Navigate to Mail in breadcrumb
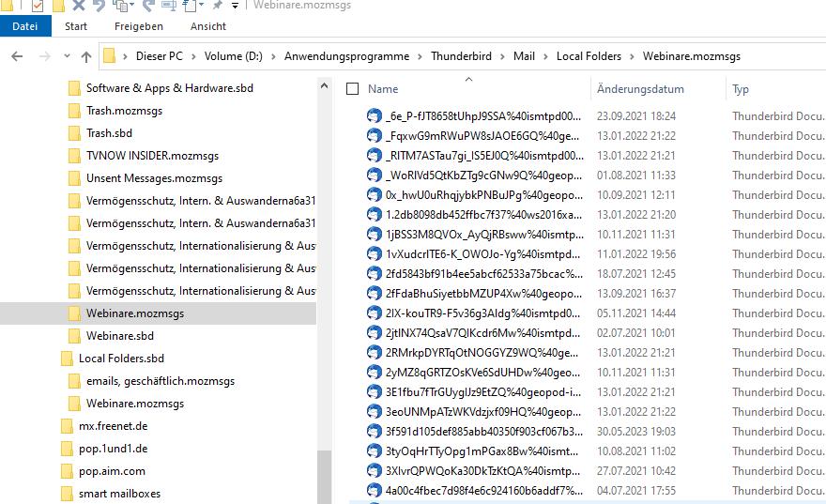Screen dimensions: 826x504 click(x=524, y=56)
